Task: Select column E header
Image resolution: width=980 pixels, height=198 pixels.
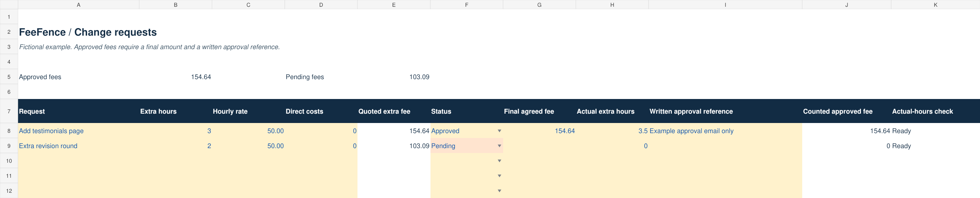Action: point(394,4)
